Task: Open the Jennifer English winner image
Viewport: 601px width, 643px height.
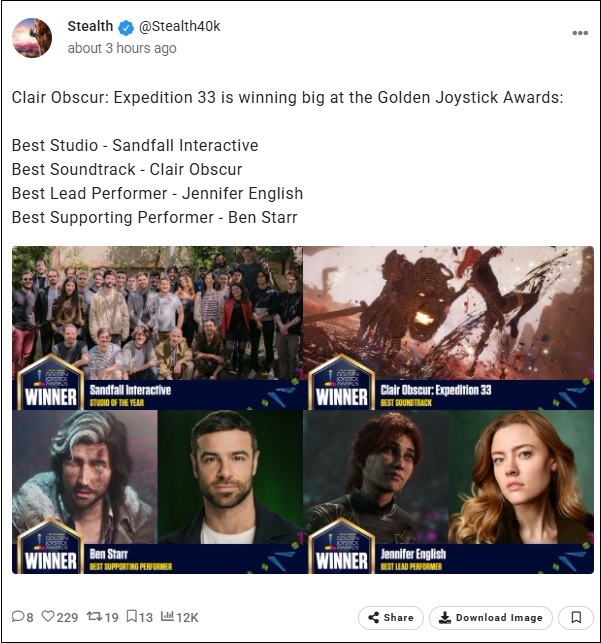Action: tap(448, 492)
